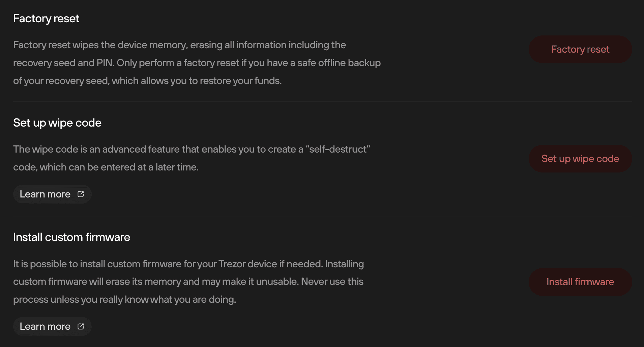This screenshot has height=347, width=644.
Task: Open the Set up wipe code button
Action: [x=580, y=159]
